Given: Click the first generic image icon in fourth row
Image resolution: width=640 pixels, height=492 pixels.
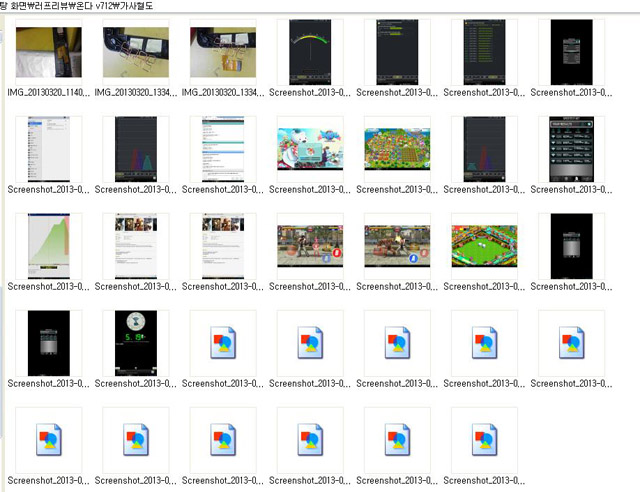Looking at the screenshot, I should pos(223,343).
